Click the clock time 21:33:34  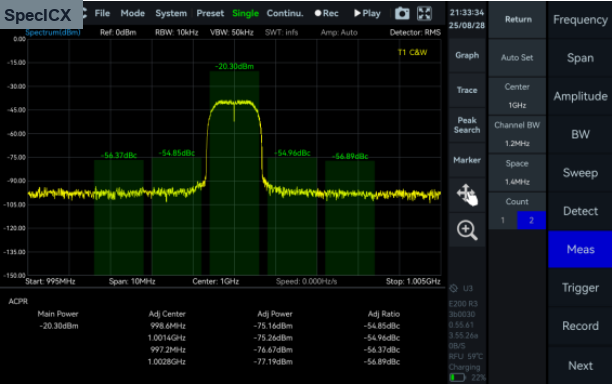click(467, 12)
